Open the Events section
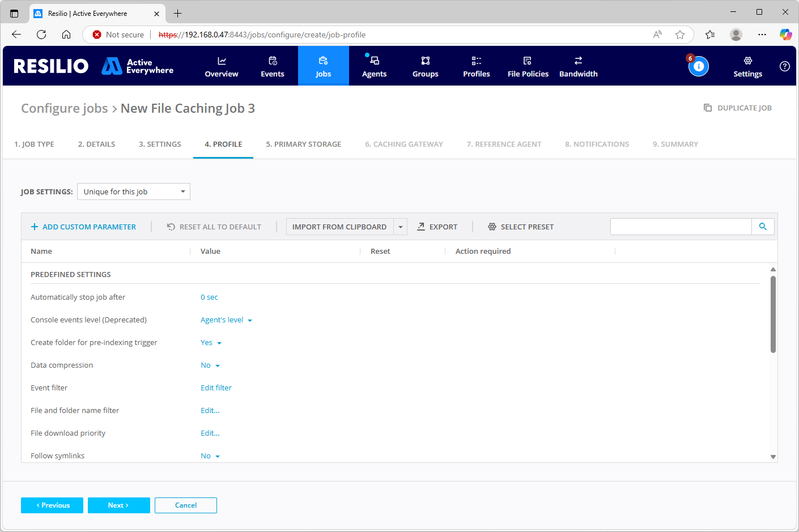This screenshot has height=532, width=799. click(272, 66)
